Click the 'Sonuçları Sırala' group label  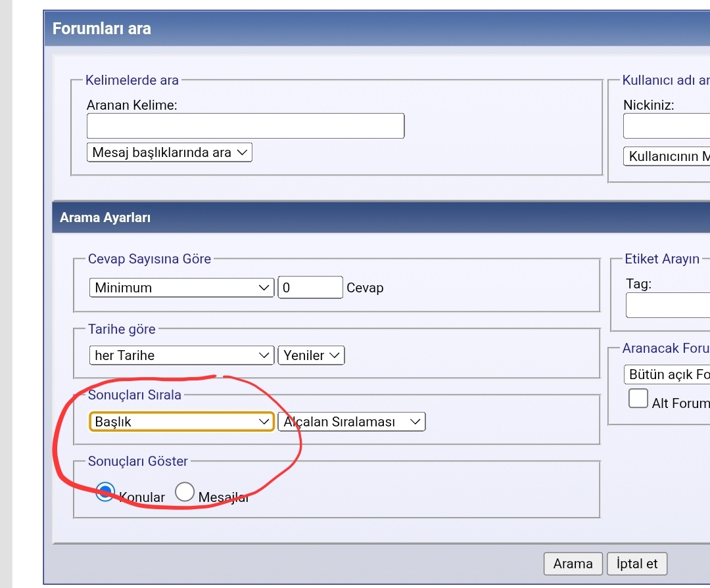click(135, 395)
